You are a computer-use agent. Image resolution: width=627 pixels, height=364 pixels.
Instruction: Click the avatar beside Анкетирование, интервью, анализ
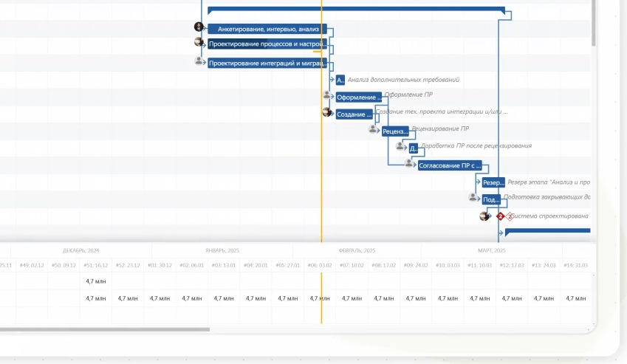199,27
